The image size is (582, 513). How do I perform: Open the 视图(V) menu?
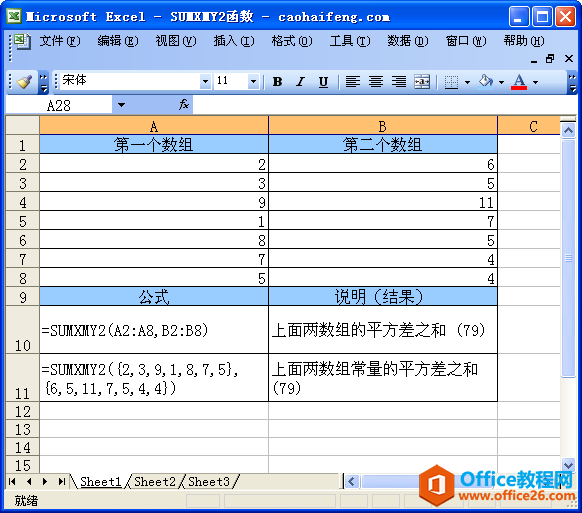(176, 40)
